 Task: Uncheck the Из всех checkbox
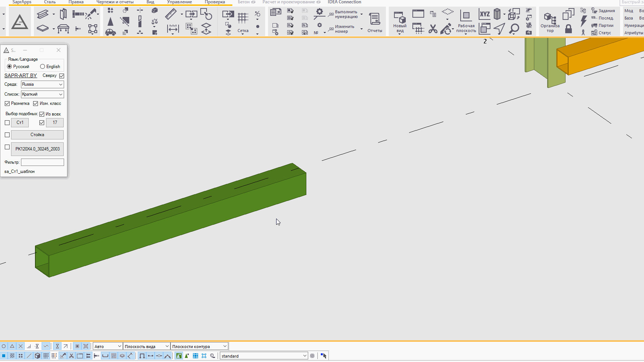coord(42,114)
